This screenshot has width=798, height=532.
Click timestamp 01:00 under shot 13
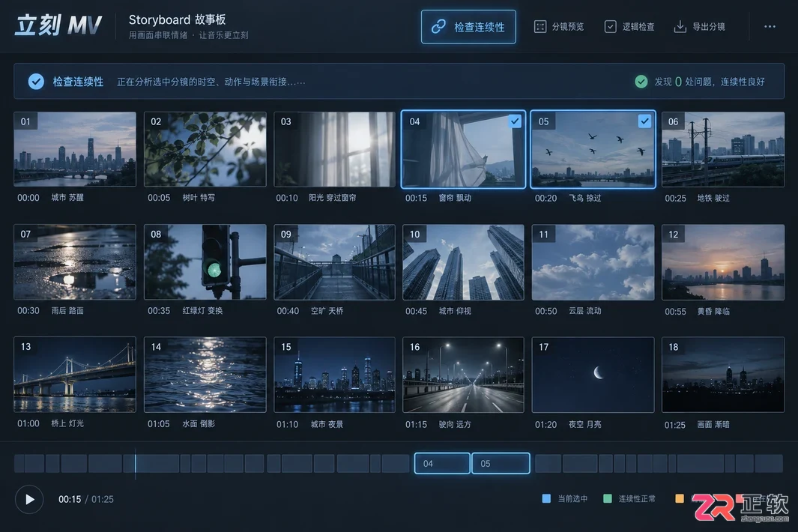(x=28, y=423)
